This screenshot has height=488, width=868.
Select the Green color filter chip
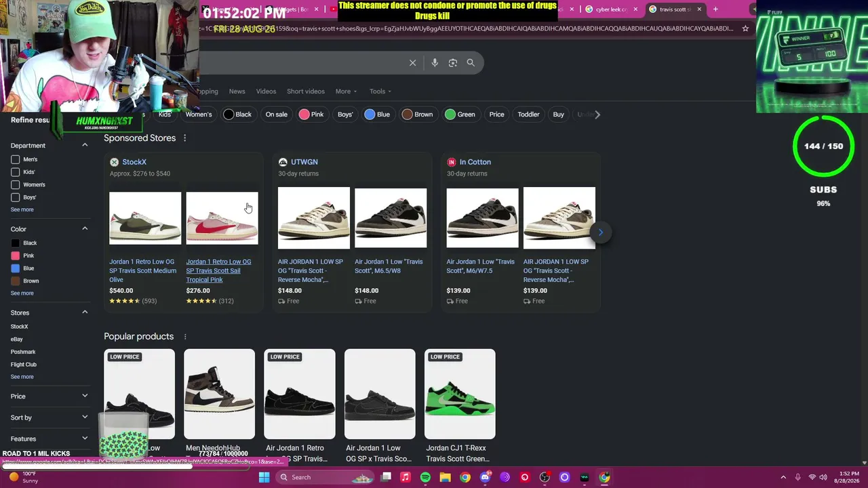(x=460, y=115)
